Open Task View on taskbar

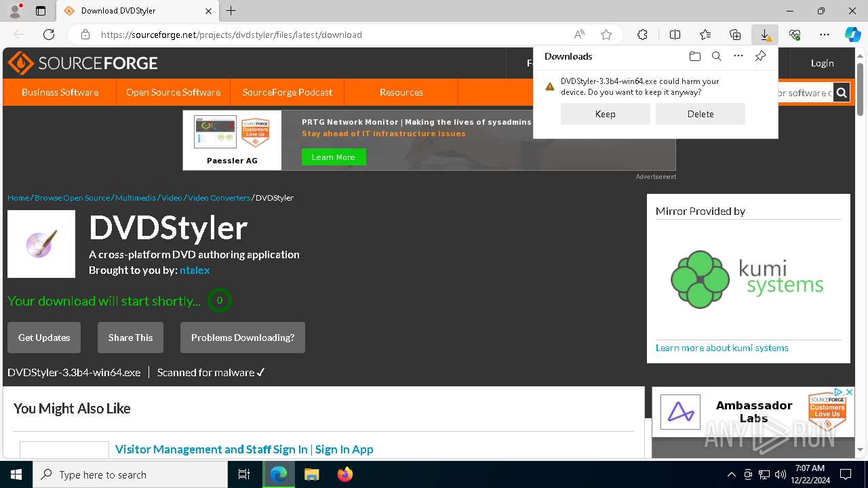[244, 474]
